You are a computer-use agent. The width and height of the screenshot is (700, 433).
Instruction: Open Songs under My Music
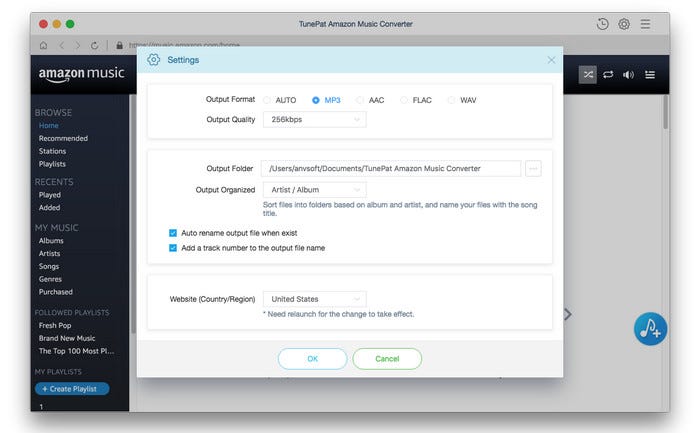pyautogui.click(x=49, y=266)
